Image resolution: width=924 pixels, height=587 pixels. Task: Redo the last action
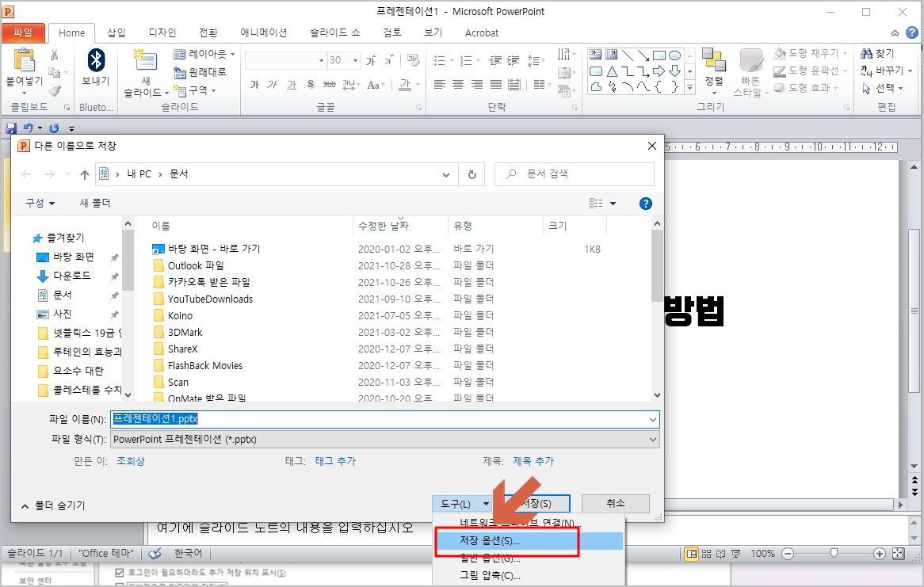[54, 128]
